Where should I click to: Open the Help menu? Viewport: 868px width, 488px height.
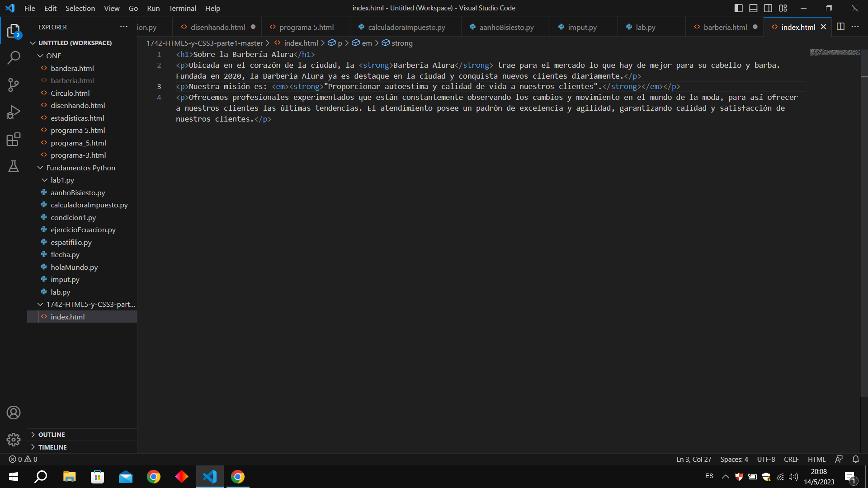point(212,8)
